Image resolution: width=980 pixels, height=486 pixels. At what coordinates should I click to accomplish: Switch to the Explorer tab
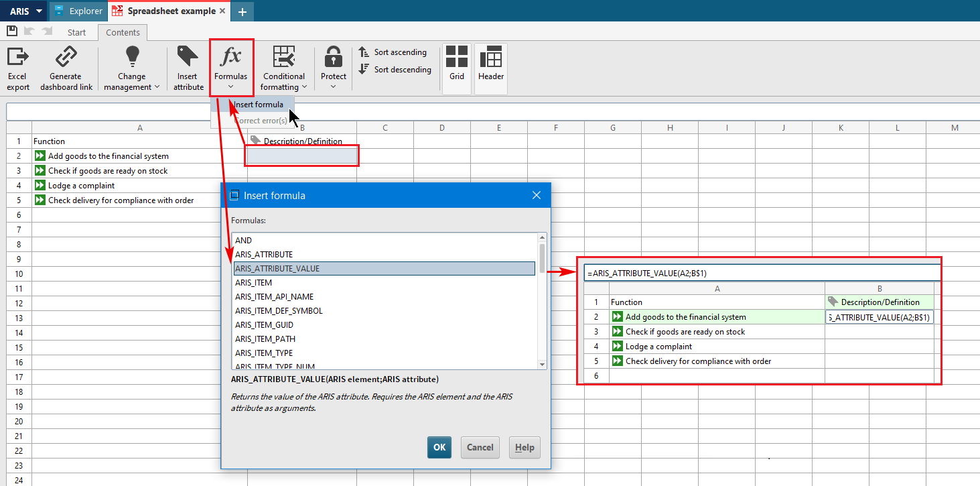(x=79, y=11)
